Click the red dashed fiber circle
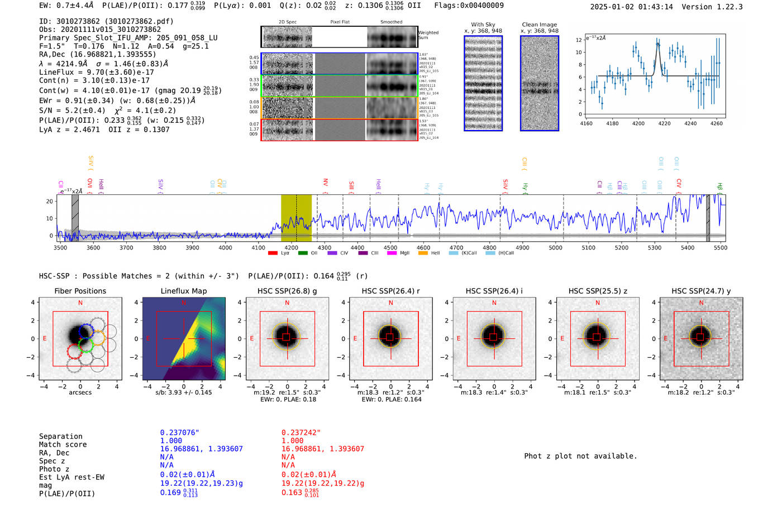The height and width of the screenshot is (532, 782). coord(74,352)
